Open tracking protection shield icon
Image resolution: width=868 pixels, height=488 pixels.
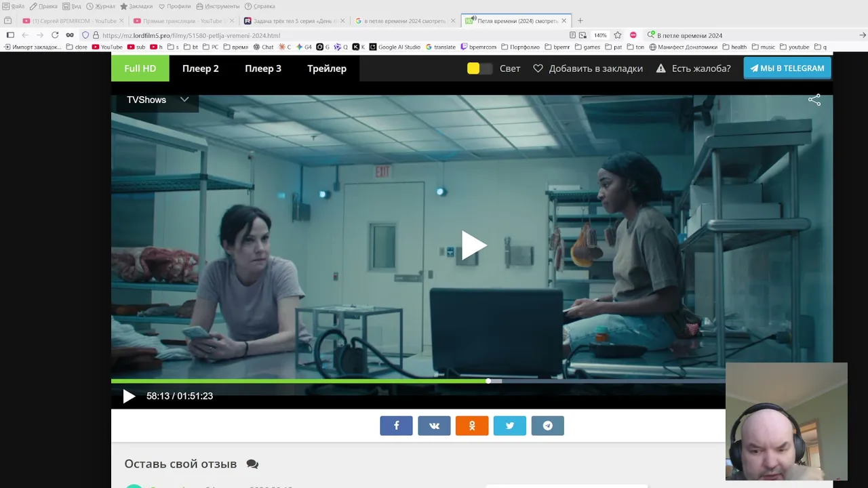coord(85,35)
